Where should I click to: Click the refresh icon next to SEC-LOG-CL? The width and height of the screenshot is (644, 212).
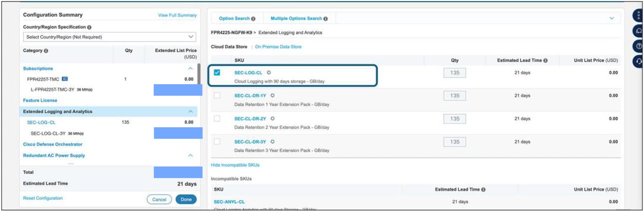point(269,73)
